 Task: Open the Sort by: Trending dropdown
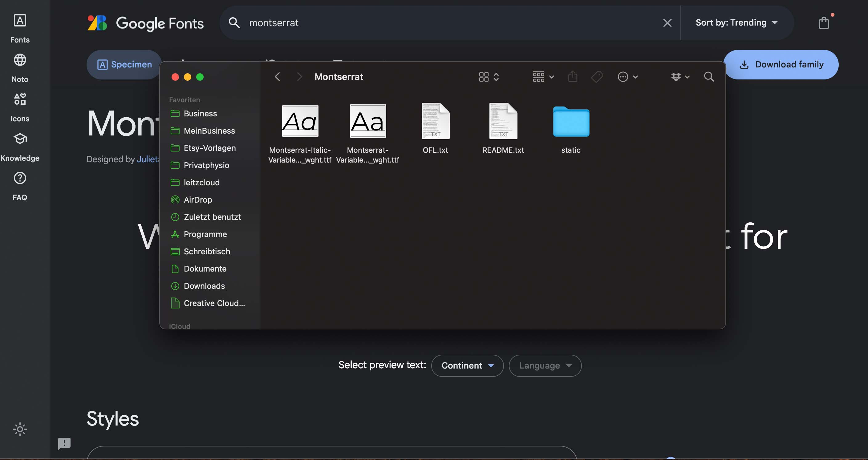pyautogui.click(x=736, y=22)
